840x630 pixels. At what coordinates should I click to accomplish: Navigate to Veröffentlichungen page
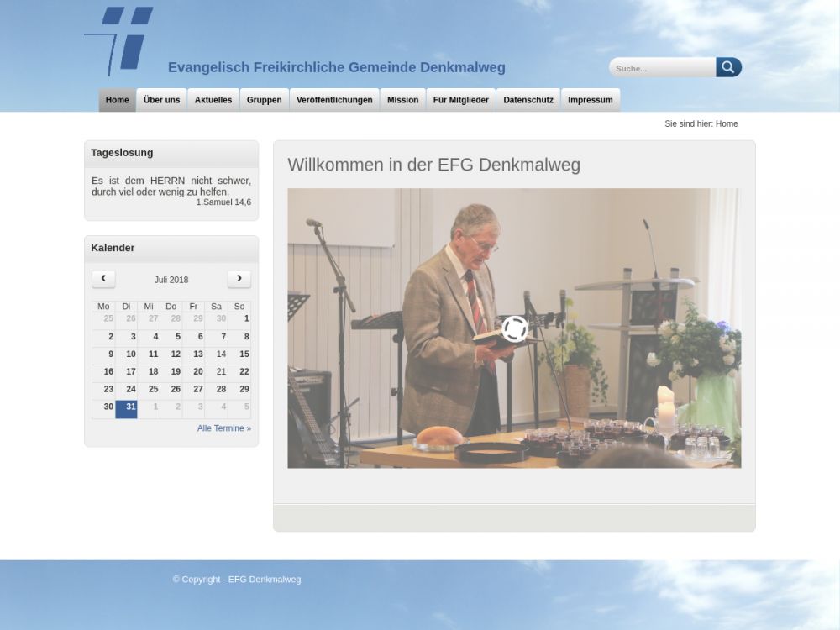coord(334,100)
